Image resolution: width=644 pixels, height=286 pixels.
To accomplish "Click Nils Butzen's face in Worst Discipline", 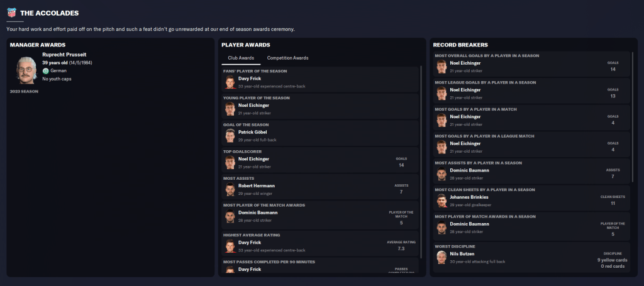I will (441, 257).
